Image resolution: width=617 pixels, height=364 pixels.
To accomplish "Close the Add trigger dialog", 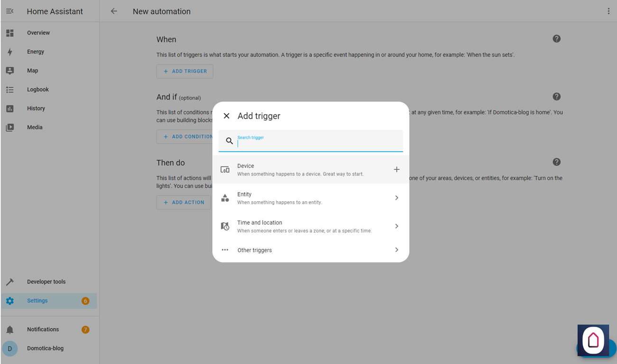I will click(226, 116).
